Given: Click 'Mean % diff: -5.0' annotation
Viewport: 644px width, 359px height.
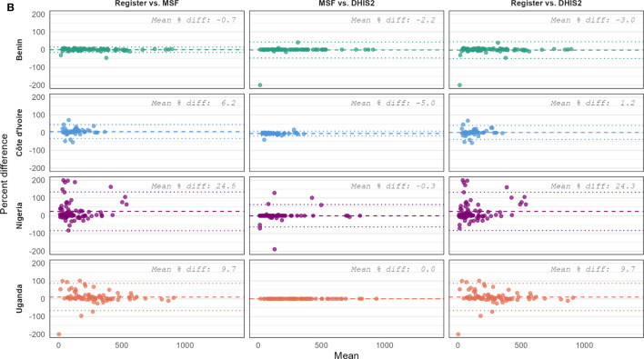Looking at the screenshot, I should [393, 103].
